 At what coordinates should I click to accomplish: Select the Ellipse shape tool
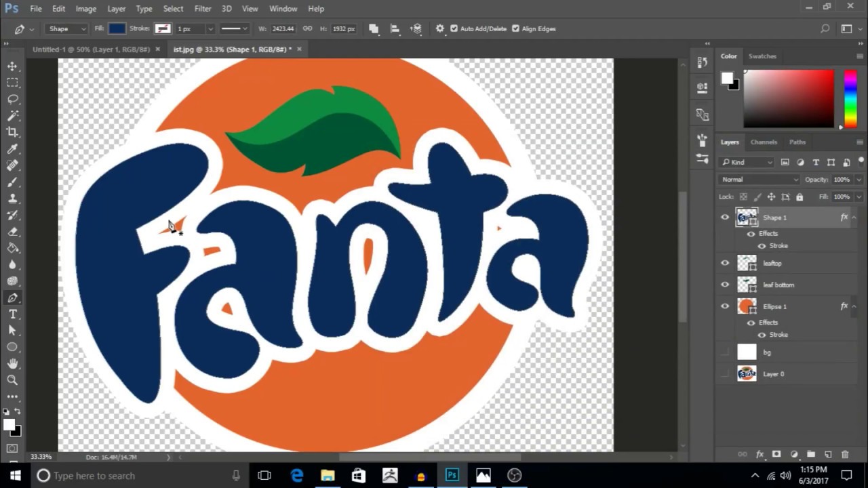pyautogui.click(x=12, y=347)
